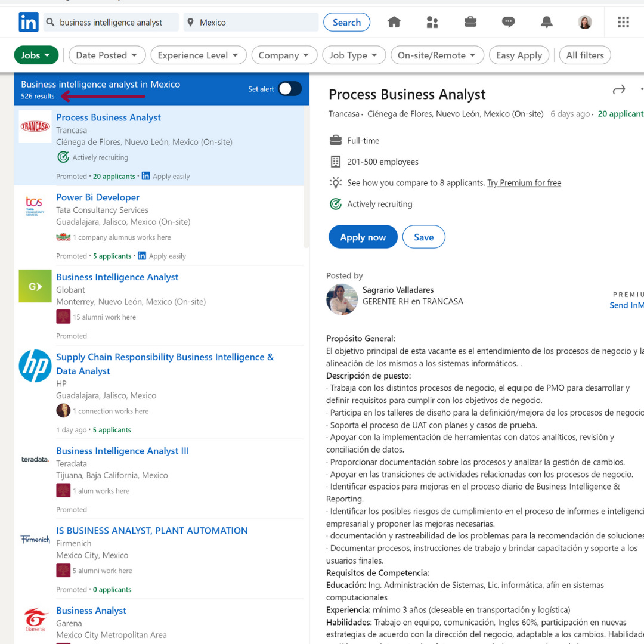Open the Experience Level filter

coord(199,55)
